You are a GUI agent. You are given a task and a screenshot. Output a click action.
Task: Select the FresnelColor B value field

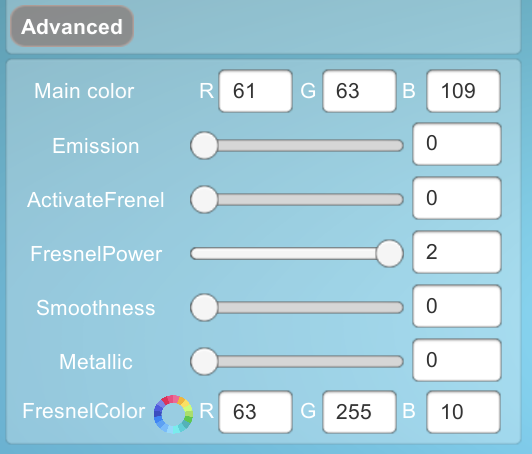coord(463,412)
